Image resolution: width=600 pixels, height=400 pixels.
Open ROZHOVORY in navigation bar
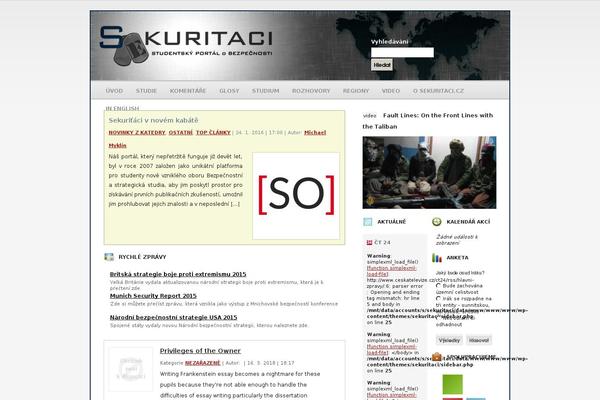pos(311,91)
